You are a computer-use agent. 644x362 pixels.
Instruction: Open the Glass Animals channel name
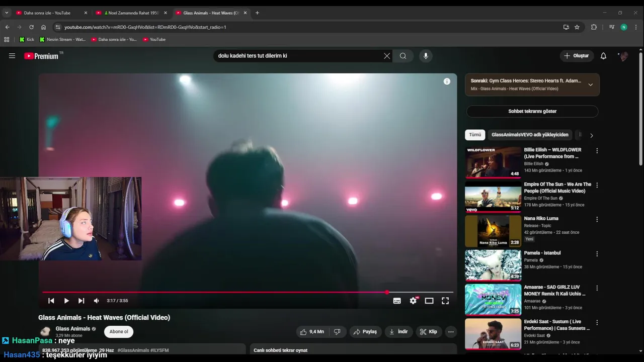tap(73, 329)
